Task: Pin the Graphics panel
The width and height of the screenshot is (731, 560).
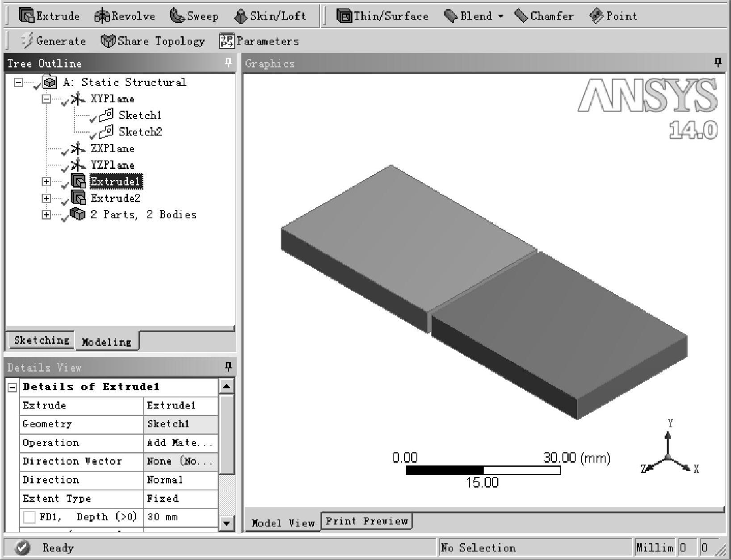Action: [718, 63]
